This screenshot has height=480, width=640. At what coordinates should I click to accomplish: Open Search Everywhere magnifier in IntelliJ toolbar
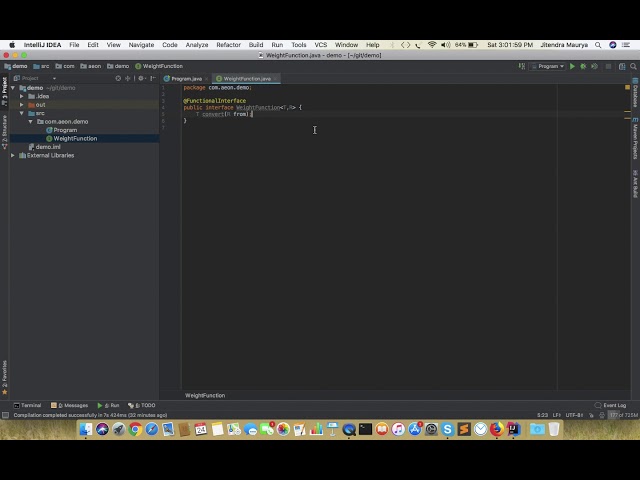click(x=633, y=66)
